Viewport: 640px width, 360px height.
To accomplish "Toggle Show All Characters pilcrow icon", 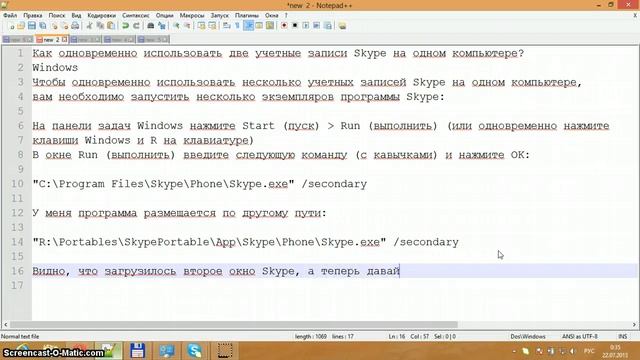I will (x=237, y=26).
